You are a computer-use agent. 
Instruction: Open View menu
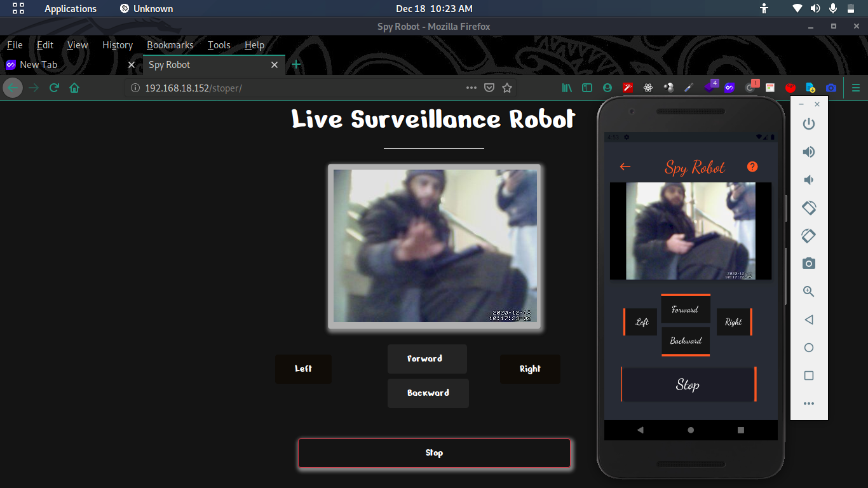(x=78, y=45)
